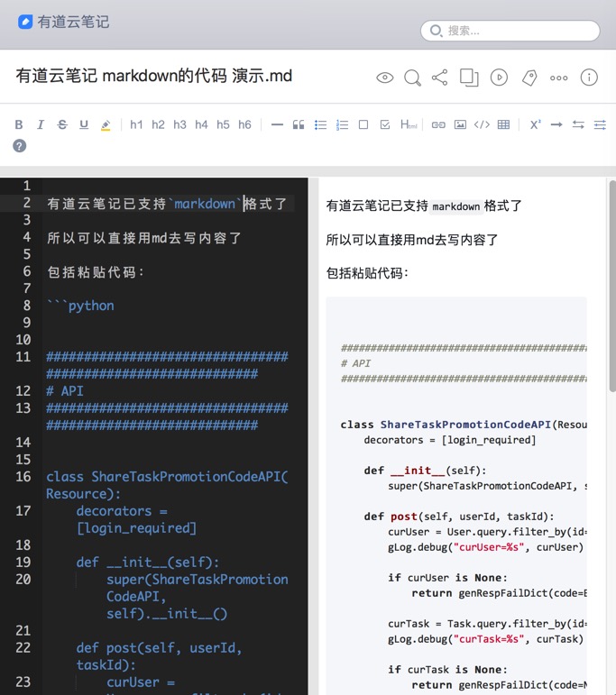The image size is (616, 695).
Task: Insert a hyperlink
Action: click(x=438, y=124)
